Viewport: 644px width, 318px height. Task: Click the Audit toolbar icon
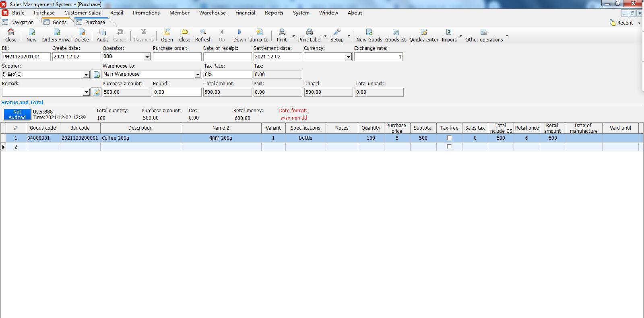[x=102, y=33]
